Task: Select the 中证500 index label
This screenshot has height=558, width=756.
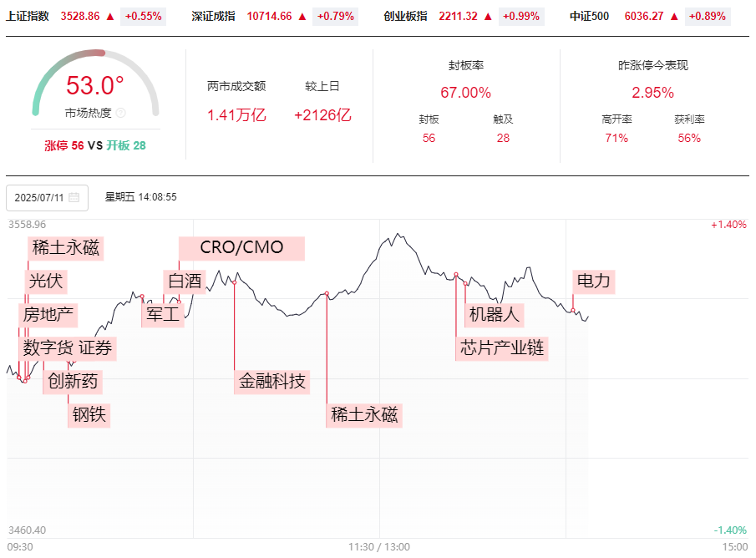Action: pos(589,16)
